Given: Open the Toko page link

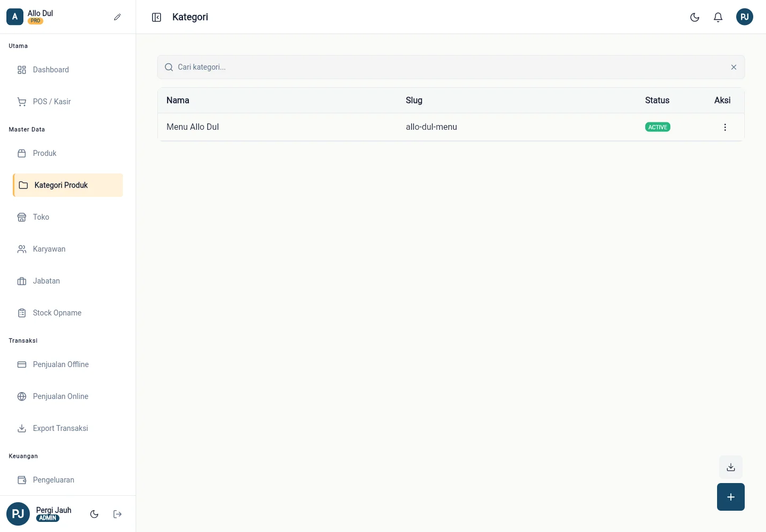Looking at the screenshot, I should pos(68,217).
